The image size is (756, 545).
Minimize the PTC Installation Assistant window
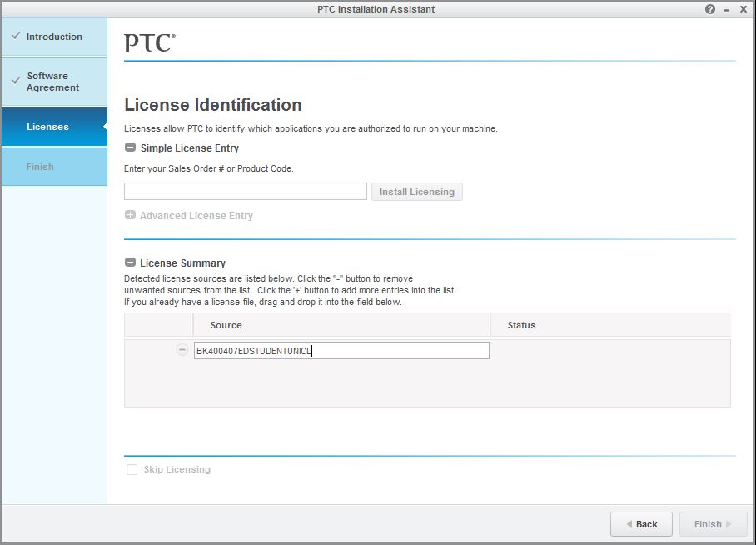tap(726, 10)
